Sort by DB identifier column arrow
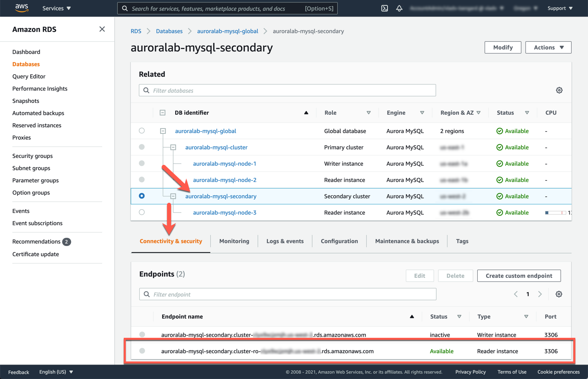Image resolution: width=588 pixels, height=379 pixels. 306,113
